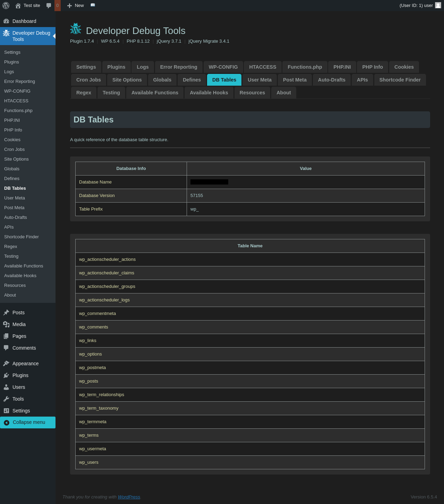This screenshot has height=504, width=444.
Task: Click the user avatar in top right
Action: pos(438,5)
